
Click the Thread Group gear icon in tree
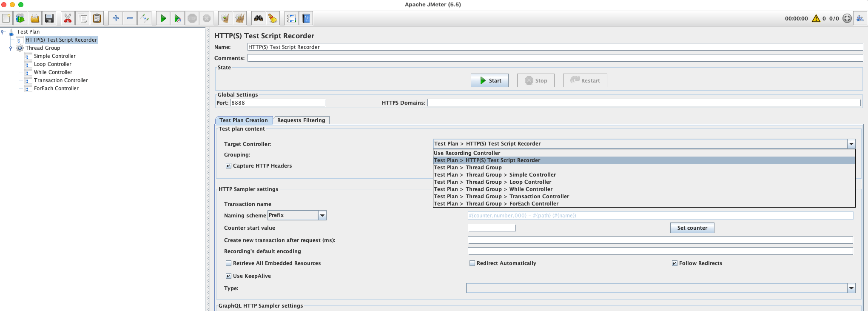point(20,48)
